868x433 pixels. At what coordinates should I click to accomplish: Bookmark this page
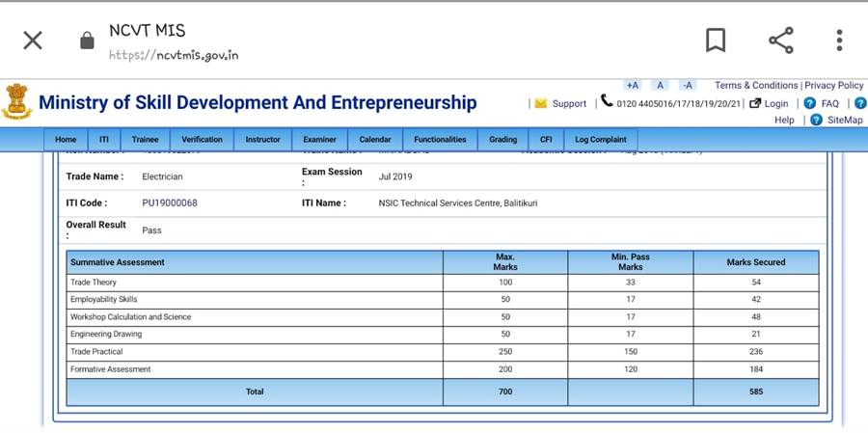(x=716, y=41)
